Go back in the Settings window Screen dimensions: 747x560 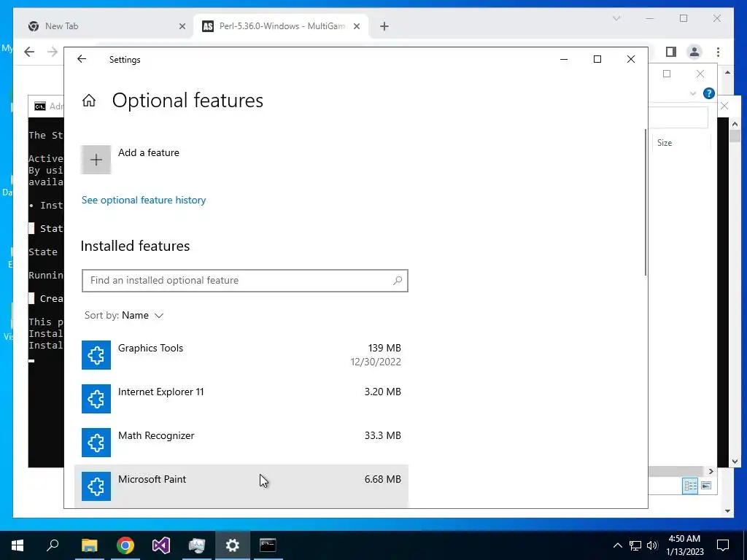click(x=82, y=59)
